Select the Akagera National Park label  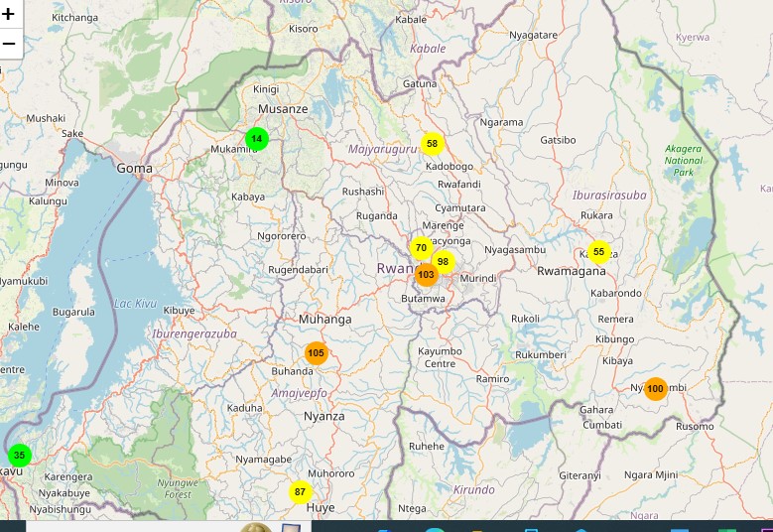tap(683, 160)
